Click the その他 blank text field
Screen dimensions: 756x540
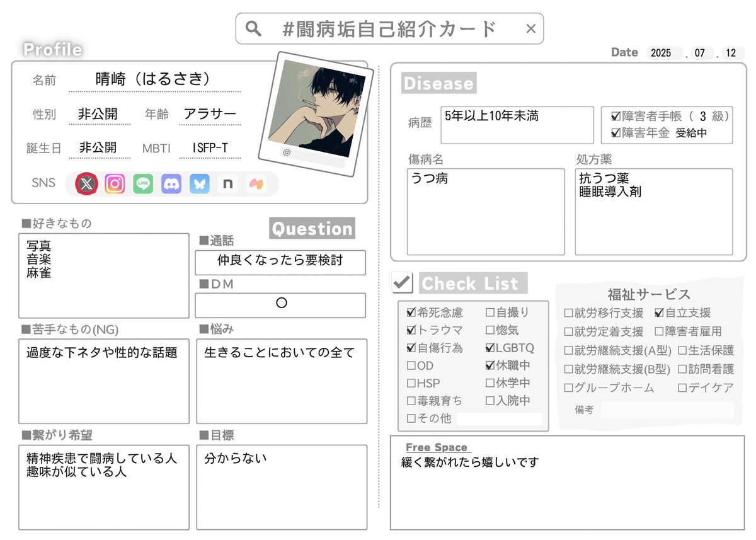tap(500, 419)
